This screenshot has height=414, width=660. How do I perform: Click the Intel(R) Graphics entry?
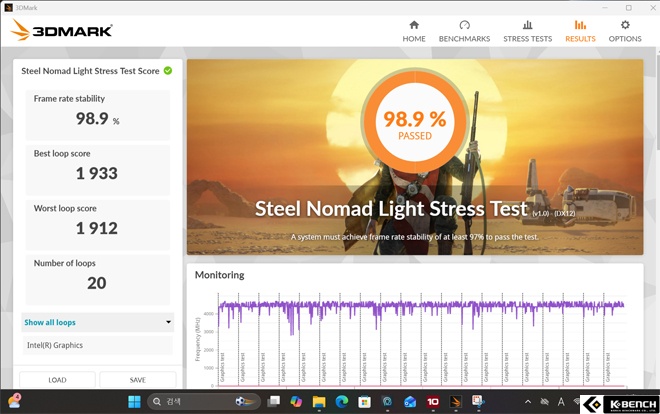coord(98,345)
